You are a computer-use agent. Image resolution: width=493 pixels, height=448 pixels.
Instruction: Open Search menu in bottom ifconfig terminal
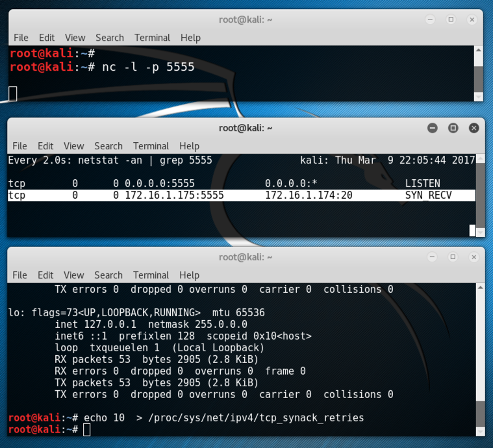pyautogui.click(x=108, y=275)
